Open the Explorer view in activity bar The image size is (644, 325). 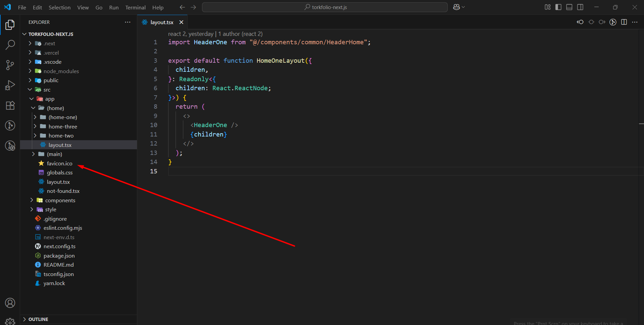click(10, 24)
